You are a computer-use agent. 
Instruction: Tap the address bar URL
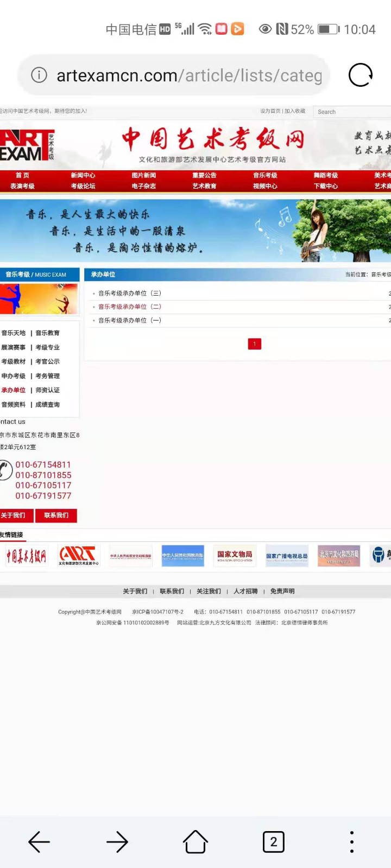(x=189, y=75)
